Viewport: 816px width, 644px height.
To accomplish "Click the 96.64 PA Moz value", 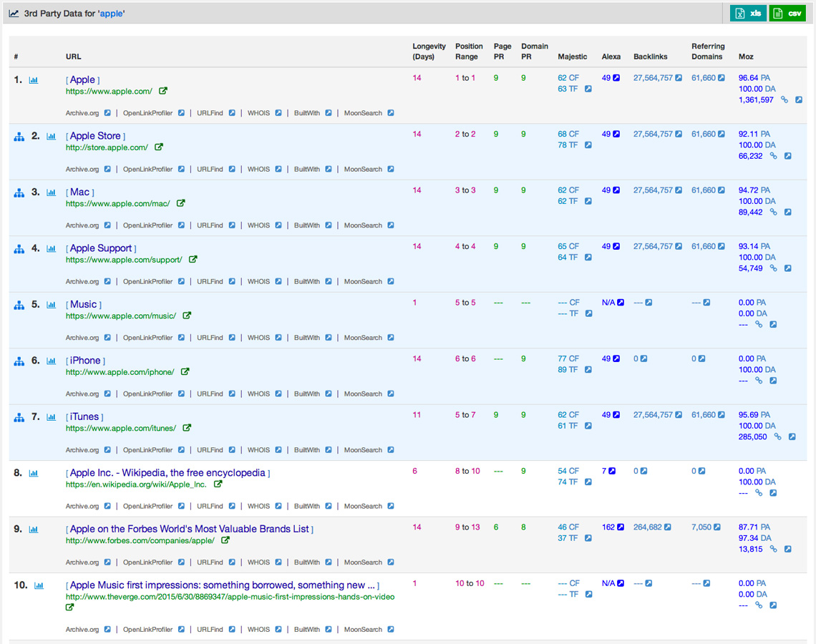I will [x=754, y=78].
